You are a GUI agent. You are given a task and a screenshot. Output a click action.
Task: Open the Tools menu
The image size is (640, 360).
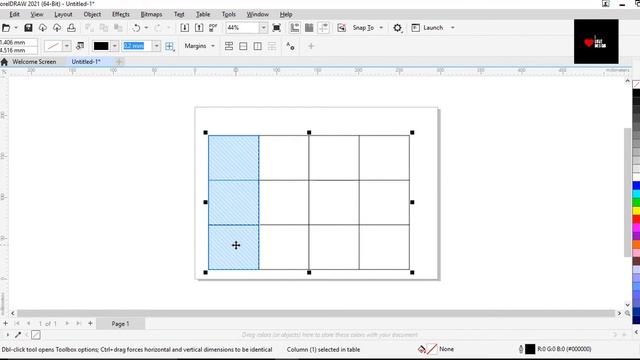229,14
